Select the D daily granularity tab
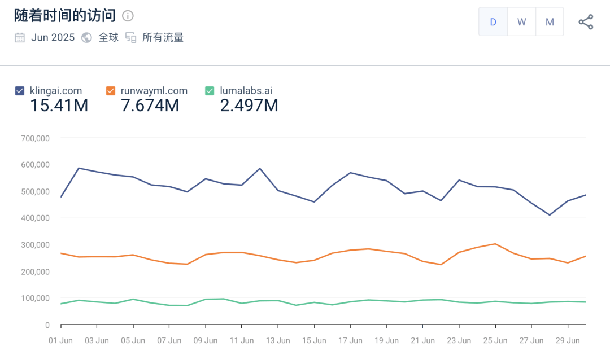This screenshot has width=610, height=364. [x=493, y=22]
